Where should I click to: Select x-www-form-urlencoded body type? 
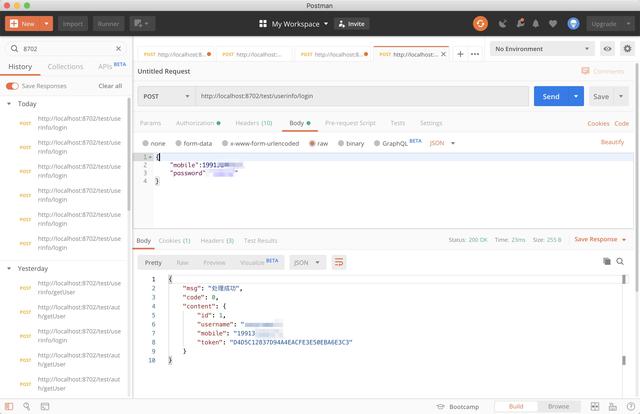click(260, 143)
